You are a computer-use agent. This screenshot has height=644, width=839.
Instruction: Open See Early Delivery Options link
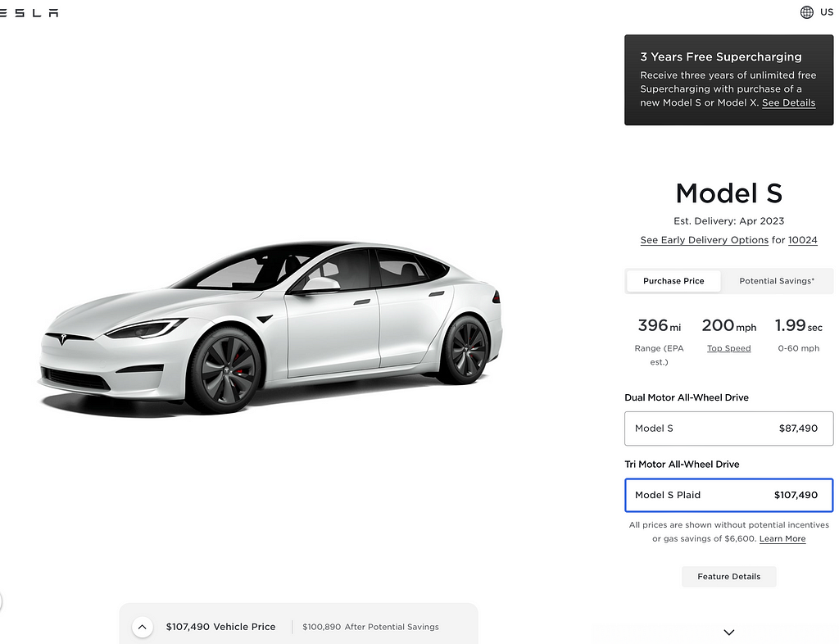point(704,240)
